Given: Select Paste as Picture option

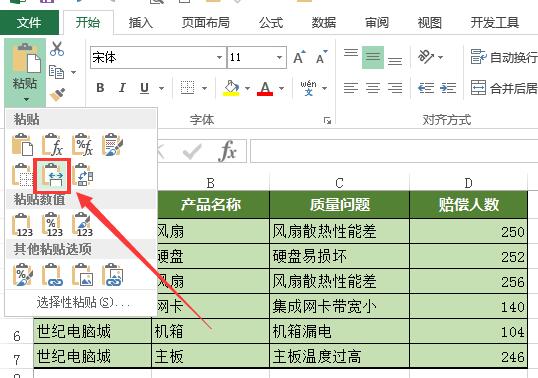Looking at the screenshot, I should click(82, 274).
